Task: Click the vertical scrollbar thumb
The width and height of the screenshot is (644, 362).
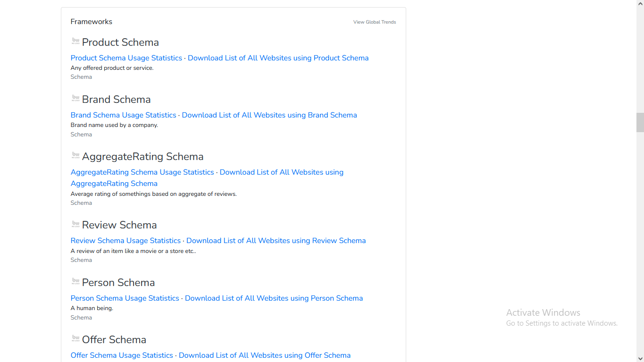Action: click(x=640, y=123)
